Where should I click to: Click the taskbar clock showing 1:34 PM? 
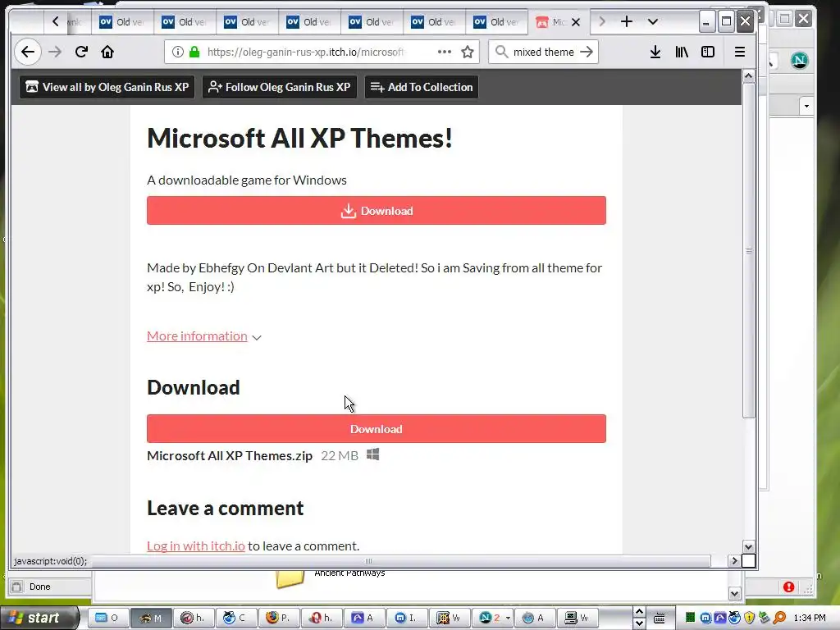810,618
